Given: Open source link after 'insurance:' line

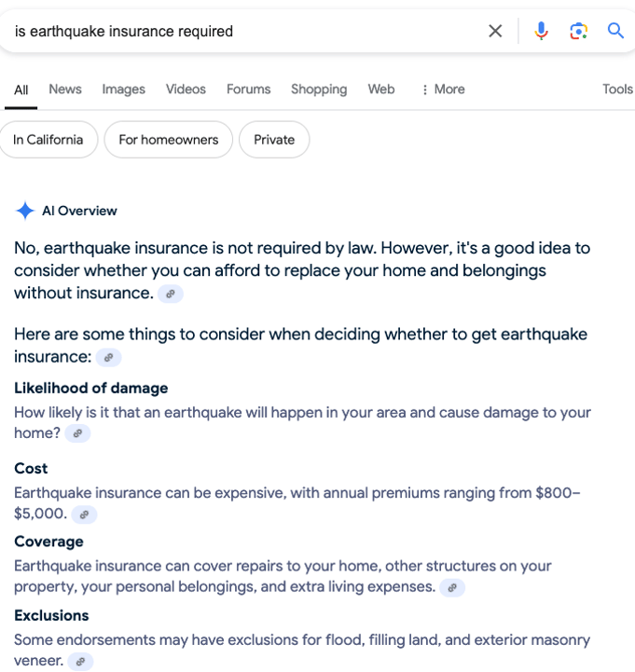Looking at the screenshot, I should pos(108,357).
